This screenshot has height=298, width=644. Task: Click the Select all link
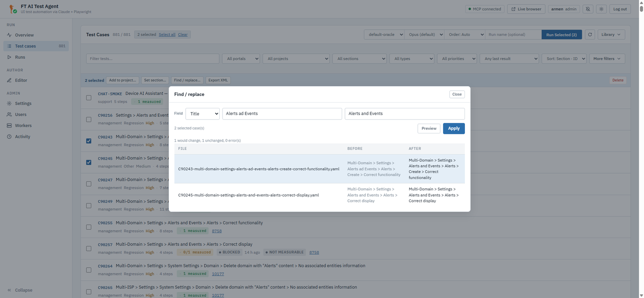pos(167,35)
